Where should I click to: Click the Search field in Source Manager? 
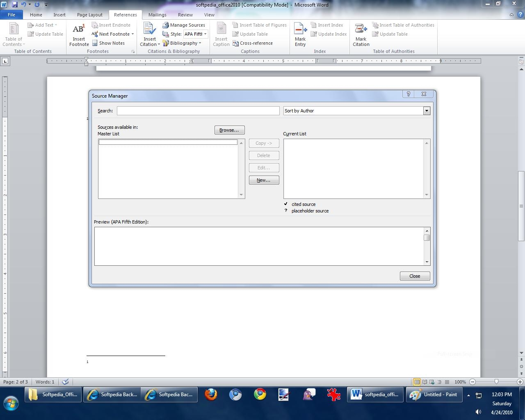tap(198, 111)
